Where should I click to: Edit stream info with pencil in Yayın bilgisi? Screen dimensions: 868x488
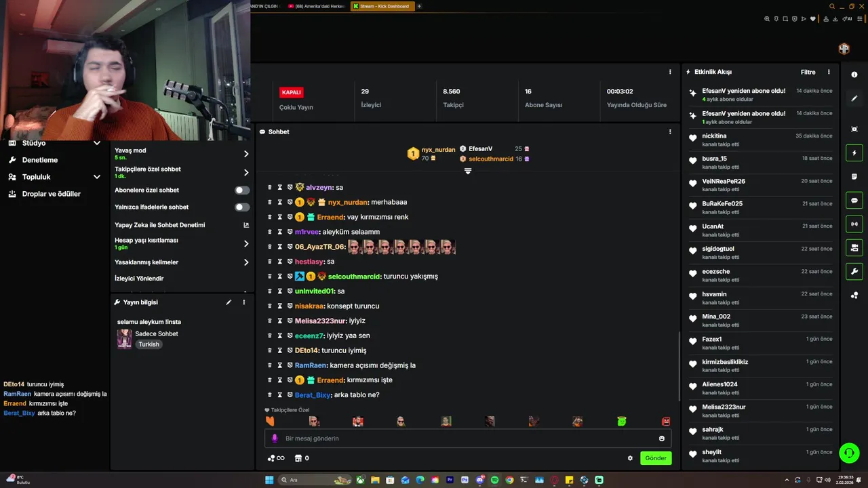coord(229,302)
